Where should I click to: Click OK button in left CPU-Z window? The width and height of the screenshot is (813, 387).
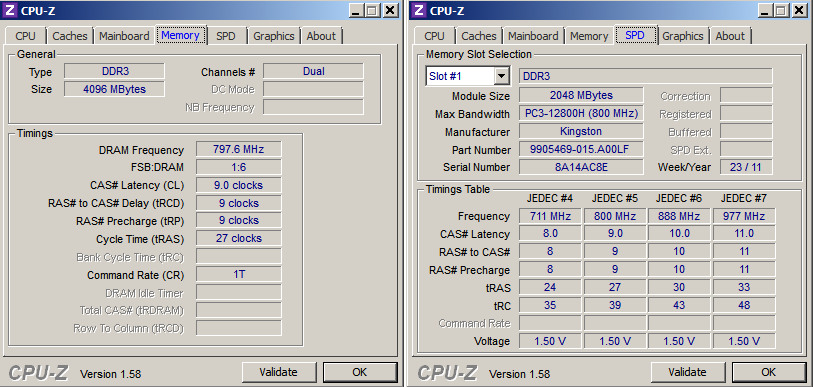pos(359,372)
